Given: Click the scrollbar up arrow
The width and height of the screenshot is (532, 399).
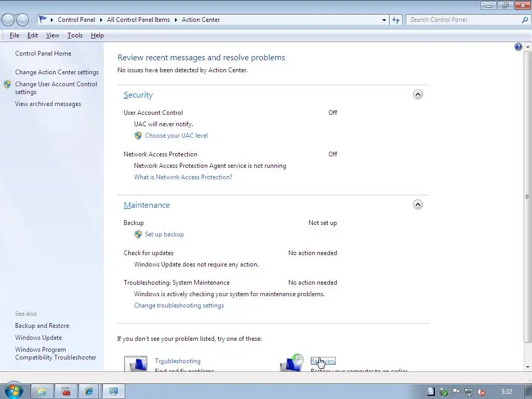Looking at the screenshot, I should click(x=528, y=47).
